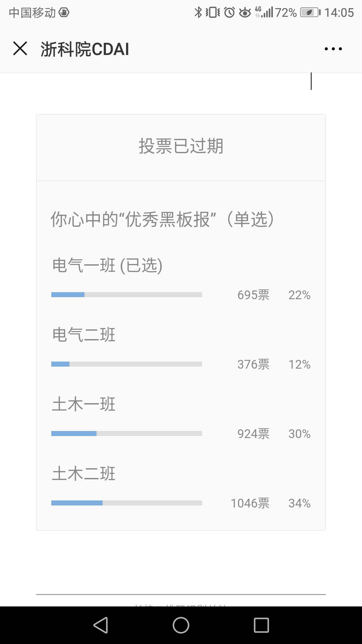Close the 浙科院CDAI page with X
Viewport: 362px width, 644px height.
[20, 49]
